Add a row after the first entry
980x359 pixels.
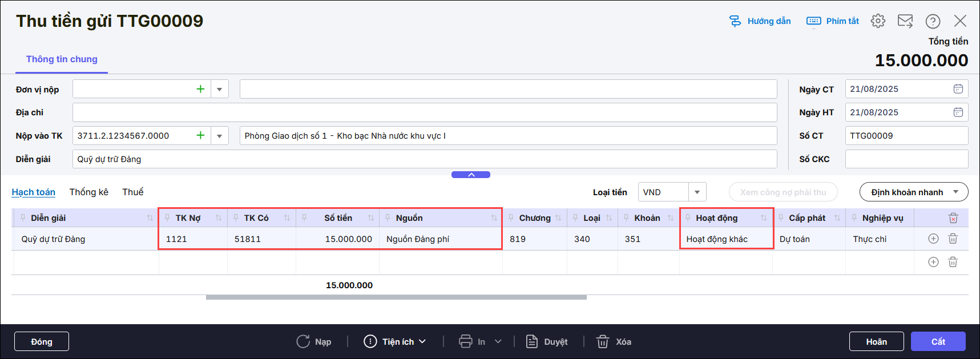933,239
